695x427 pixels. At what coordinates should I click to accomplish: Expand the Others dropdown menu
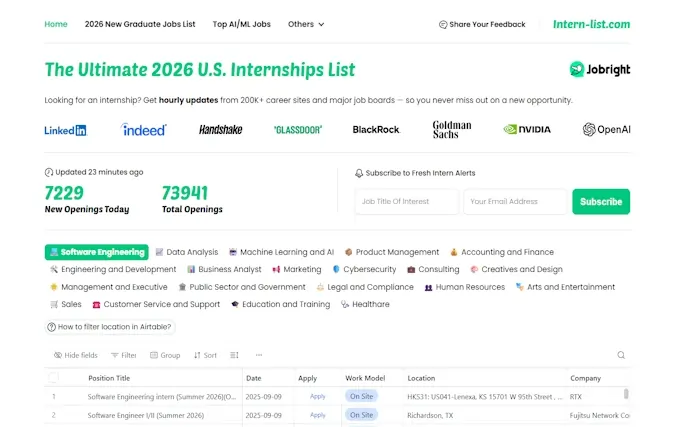pos(306,24)
